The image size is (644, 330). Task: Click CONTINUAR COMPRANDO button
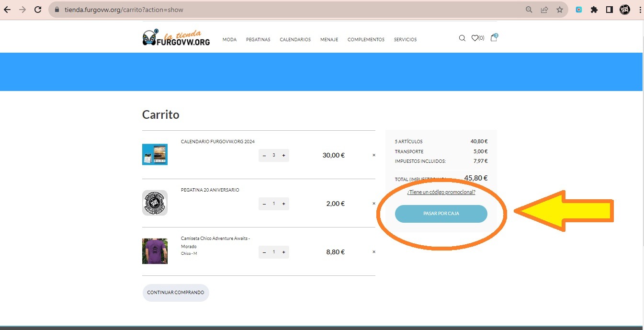pos(176,293)
